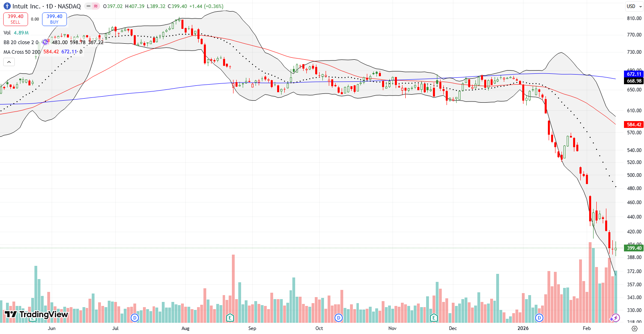
Task: Click the E earnings marker near August
Action: (x=230, y=317)
